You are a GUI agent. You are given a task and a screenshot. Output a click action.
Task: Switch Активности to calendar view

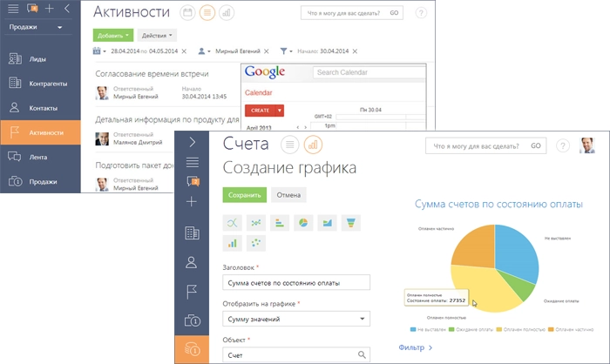187,13
